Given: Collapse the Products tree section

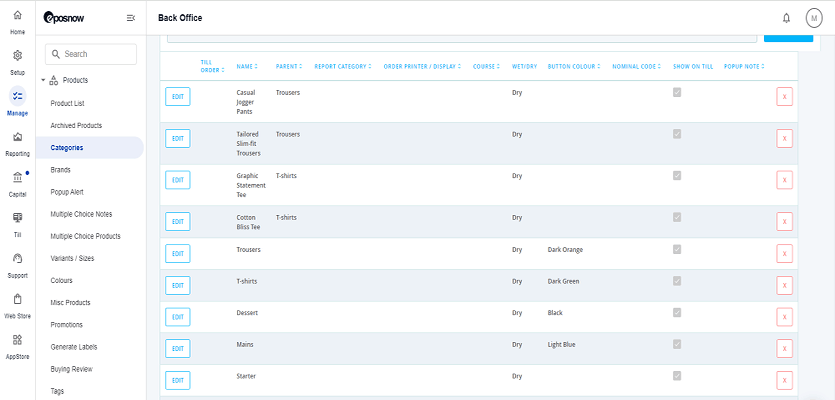Looking at the screenshot, I should [43, 80].
